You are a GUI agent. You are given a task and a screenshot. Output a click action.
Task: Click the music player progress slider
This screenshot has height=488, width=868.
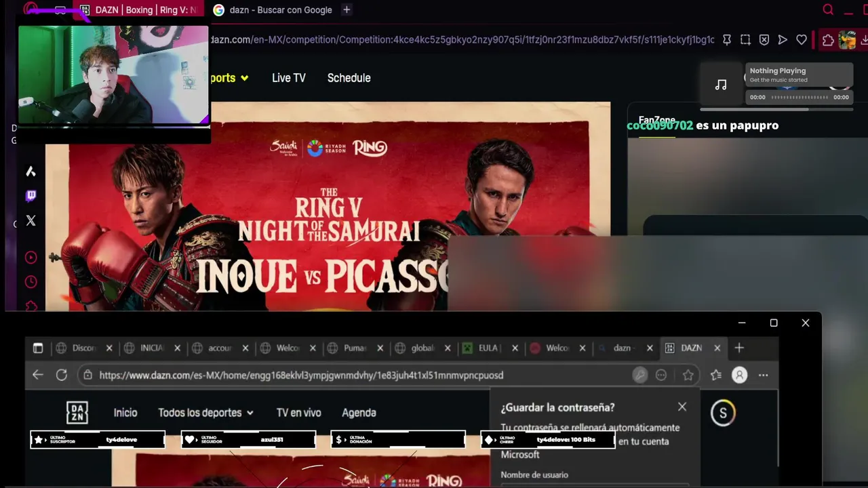coord(799,97)
